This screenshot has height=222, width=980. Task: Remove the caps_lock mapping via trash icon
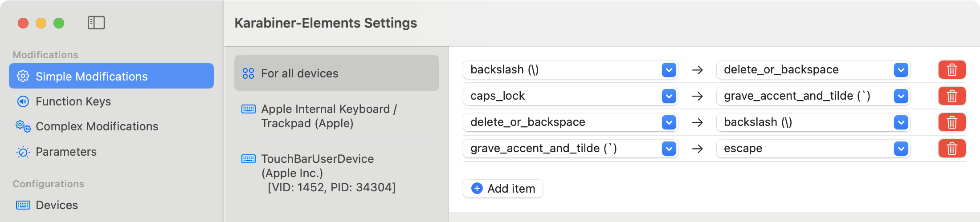click(951, 96)
